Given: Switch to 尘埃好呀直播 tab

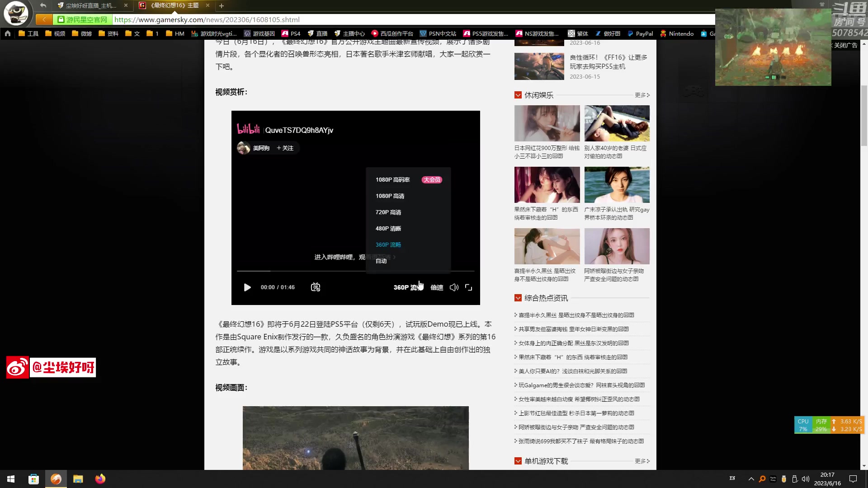Looking at the screenshot, I should (x=90, y=5).
